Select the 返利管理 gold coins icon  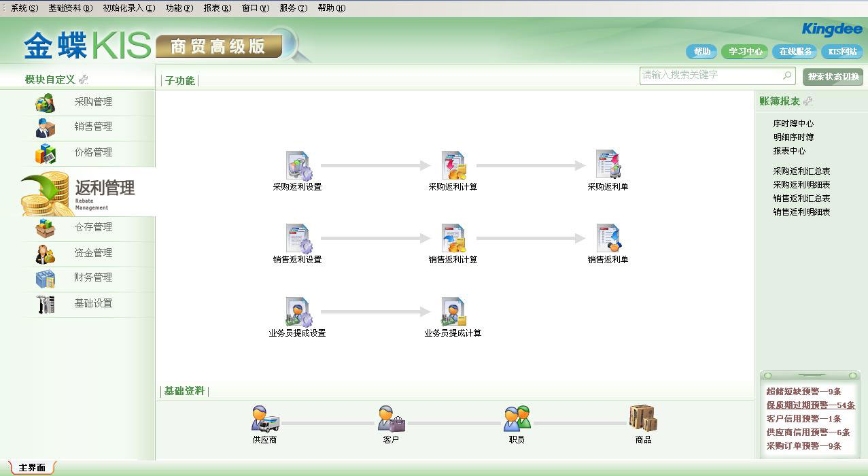(x=45, y=194)
